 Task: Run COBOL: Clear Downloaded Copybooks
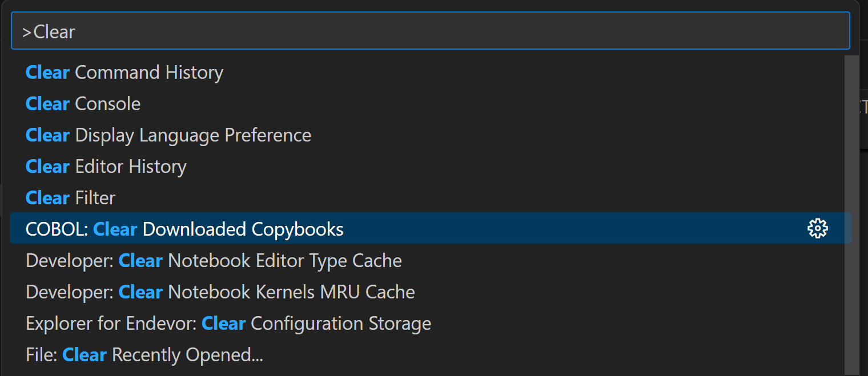click(x=184, y=229)
